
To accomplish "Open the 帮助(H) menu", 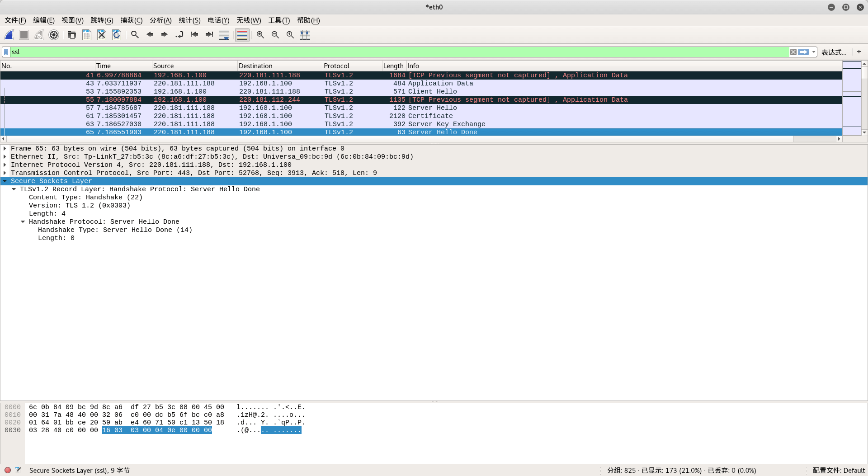I will pyautogui.click(x=308, y=20).
